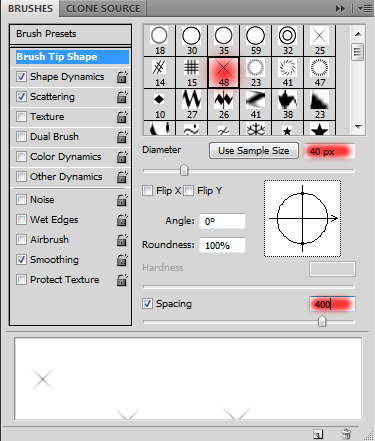Enable the Noise checkbox

21,200
